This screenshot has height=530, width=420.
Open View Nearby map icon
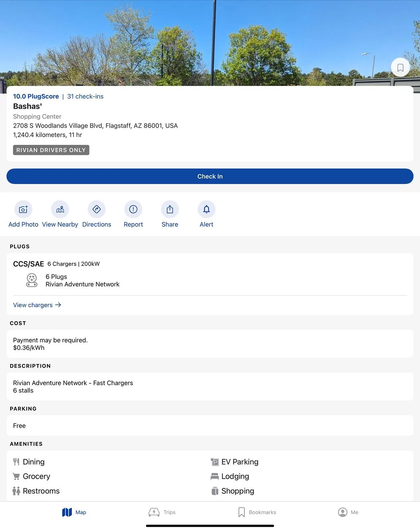(60, 209)
